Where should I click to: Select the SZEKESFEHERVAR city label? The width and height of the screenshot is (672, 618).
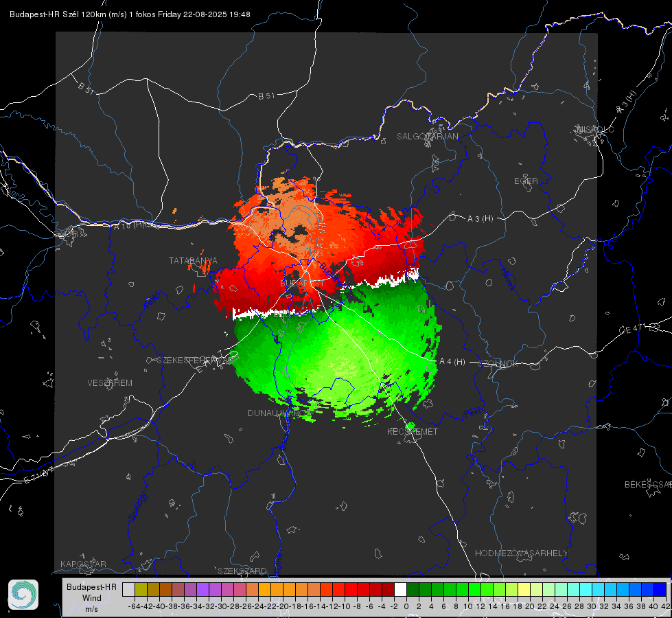coord(195,360)
